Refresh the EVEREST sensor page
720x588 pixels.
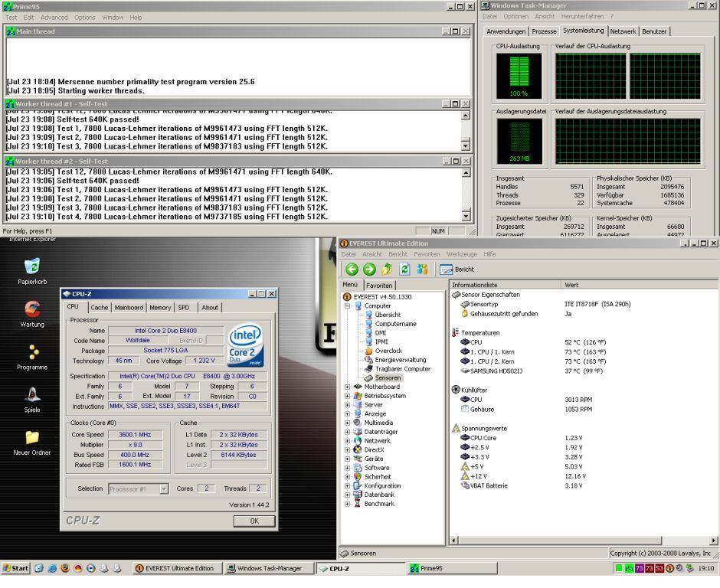[404, 269]
